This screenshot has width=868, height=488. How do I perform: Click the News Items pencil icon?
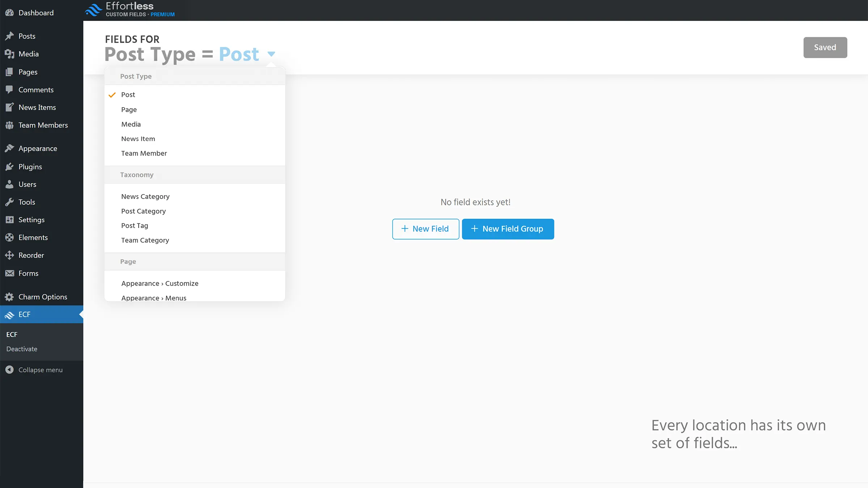(x=10, y=107)
